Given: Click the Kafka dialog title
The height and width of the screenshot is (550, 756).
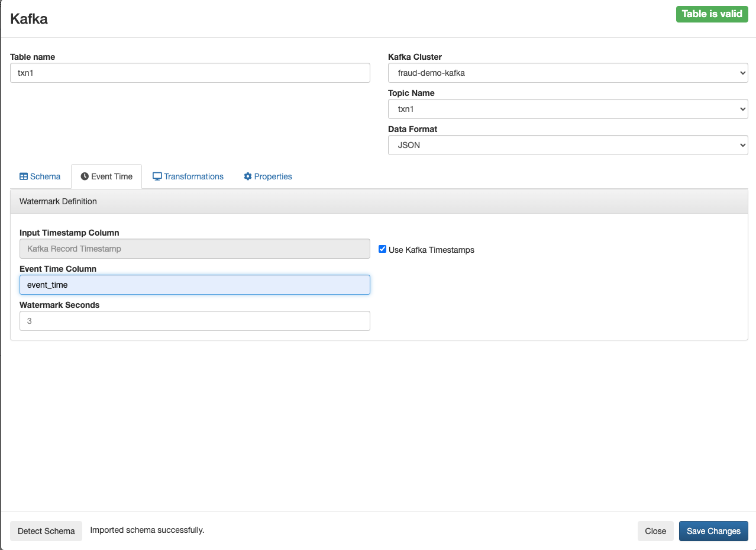Looking at the screenshot, I should click(x=29, y=18).
